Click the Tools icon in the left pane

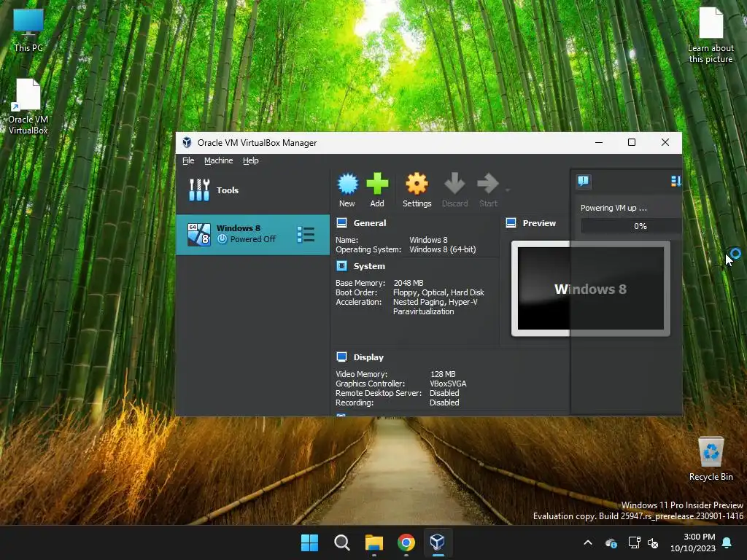199,190
